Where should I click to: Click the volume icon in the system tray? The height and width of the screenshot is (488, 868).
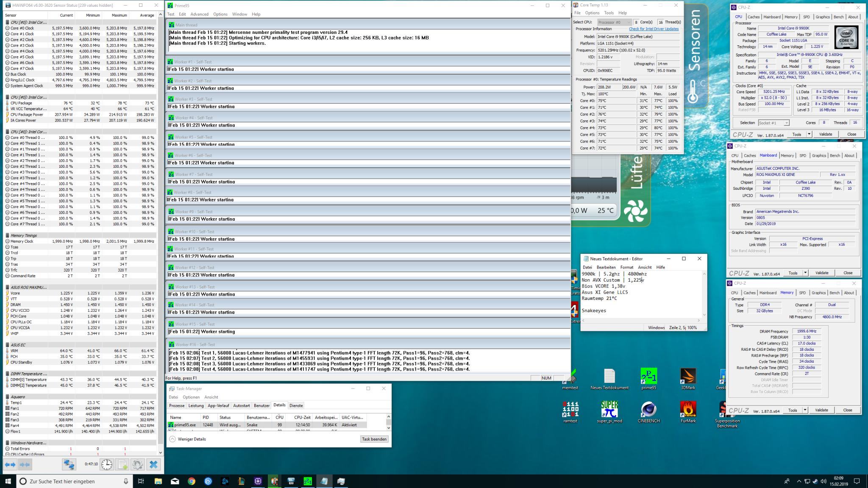823,481
